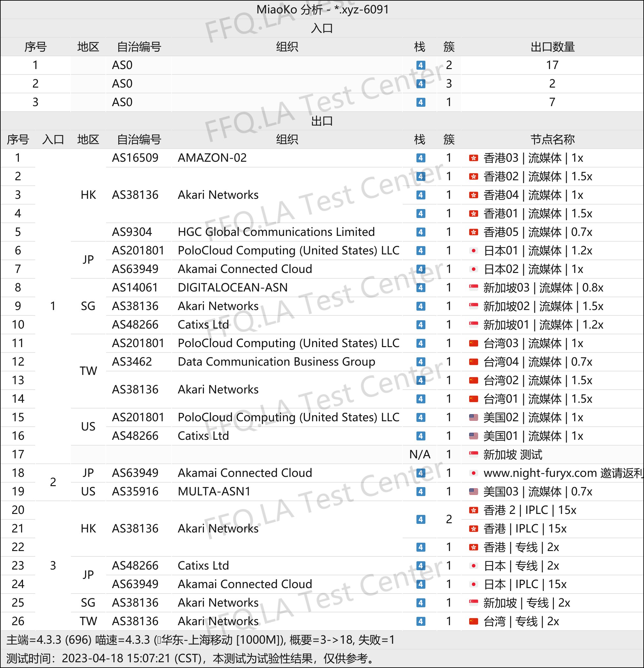Click the Hong Kong flag beside 香港 | 专线 | 2x
This screenshot has height=668, width=644.
(473, 548)
